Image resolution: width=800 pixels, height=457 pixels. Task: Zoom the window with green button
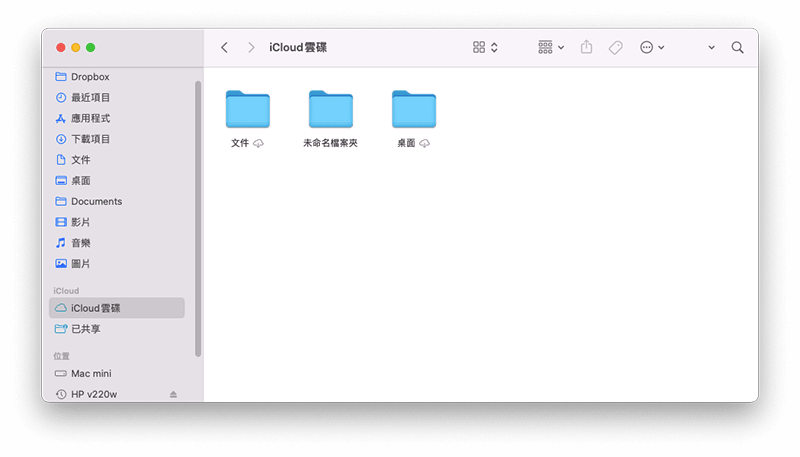point(90,47)
